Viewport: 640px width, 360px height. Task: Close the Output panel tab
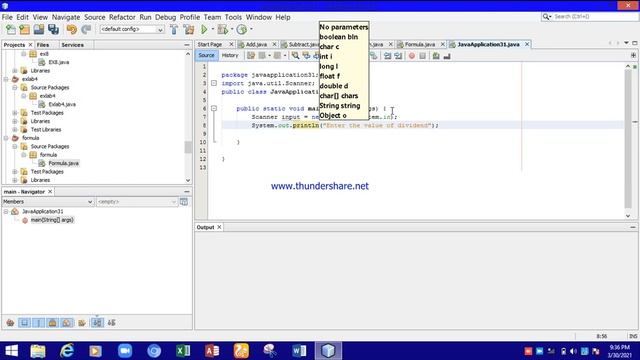coord(219,227)
